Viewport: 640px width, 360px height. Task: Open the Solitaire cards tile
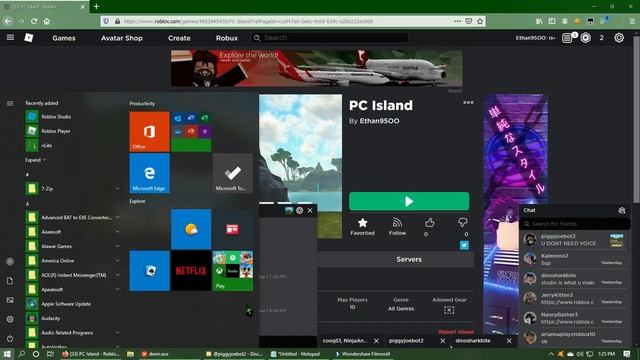click(149, 271)
